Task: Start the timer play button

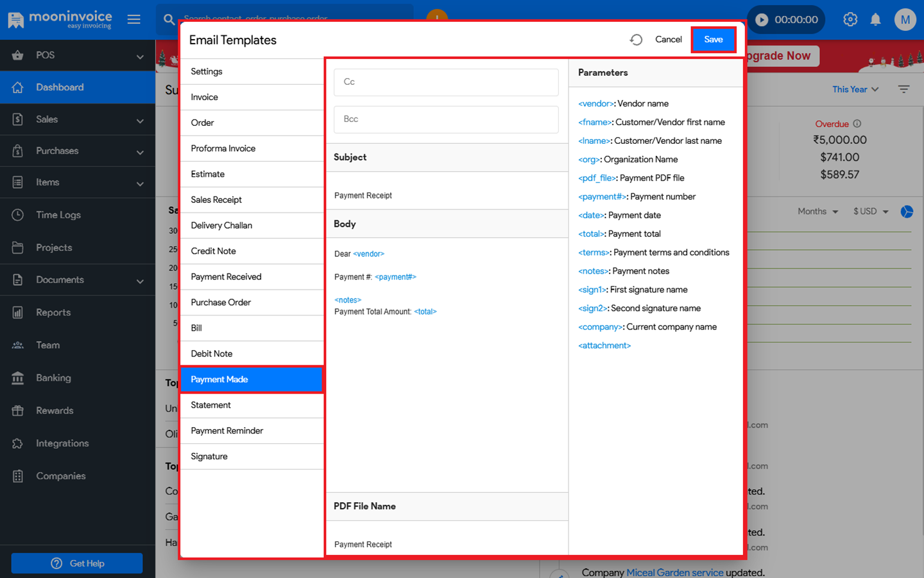Action: [762, 20]
